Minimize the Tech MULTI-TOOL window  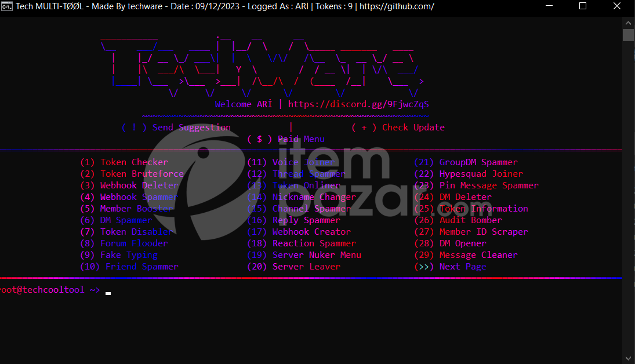click(549, 6)
